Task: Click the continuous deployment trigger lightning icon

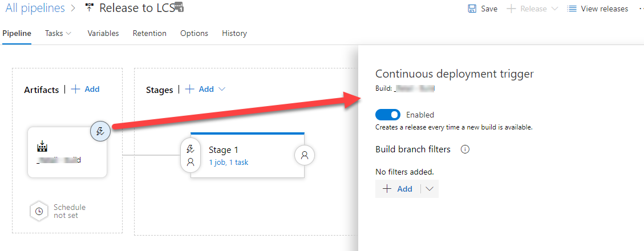Action: click(100, 132)
